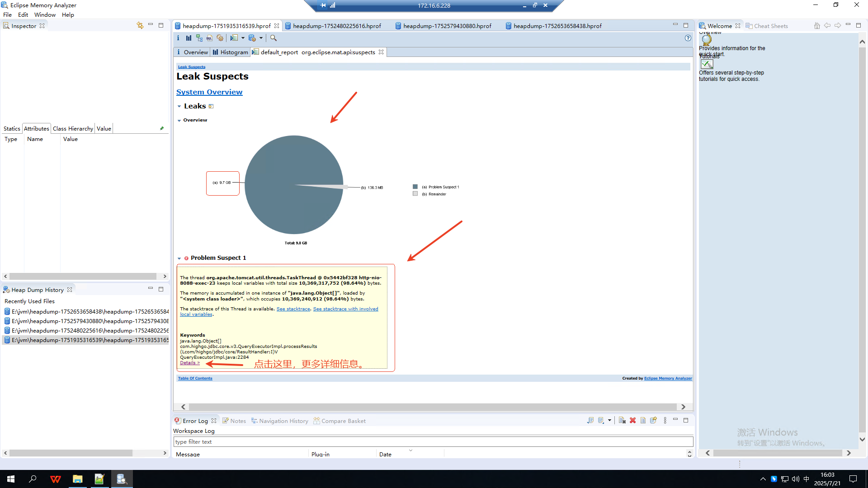868x488 pixels.
Task: Click the pin icon in Inspector panel
Action: pos(162,129)
